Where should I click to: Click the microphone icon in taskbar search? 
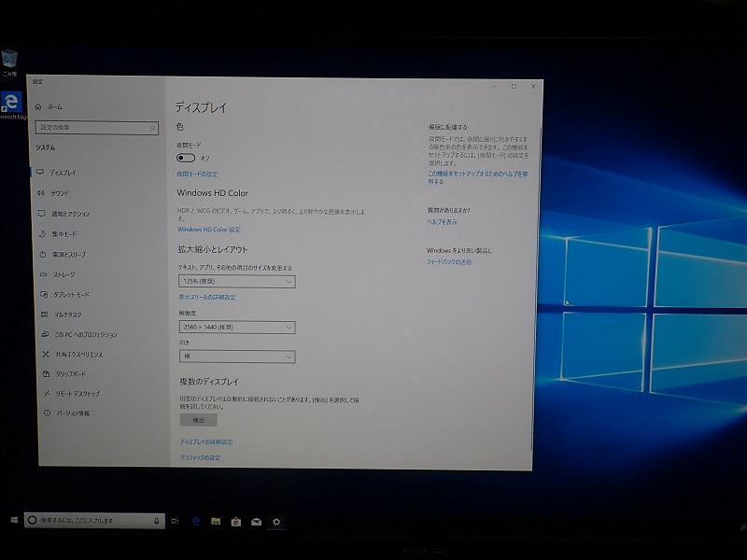tap(156, 521)
